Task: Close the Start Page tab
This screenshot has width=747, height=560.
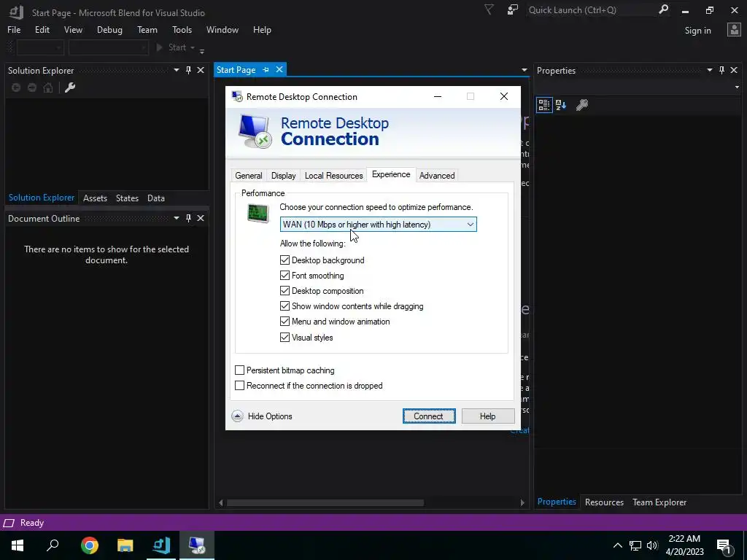Action: point(279,69)
